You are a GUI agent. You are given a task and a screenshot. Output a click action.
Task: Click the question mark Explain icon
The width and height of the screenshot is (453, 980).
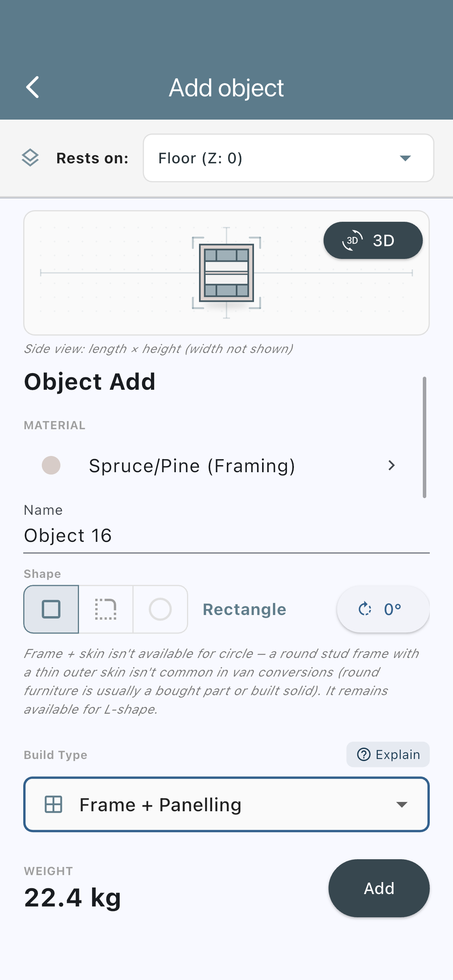point(364,754)
